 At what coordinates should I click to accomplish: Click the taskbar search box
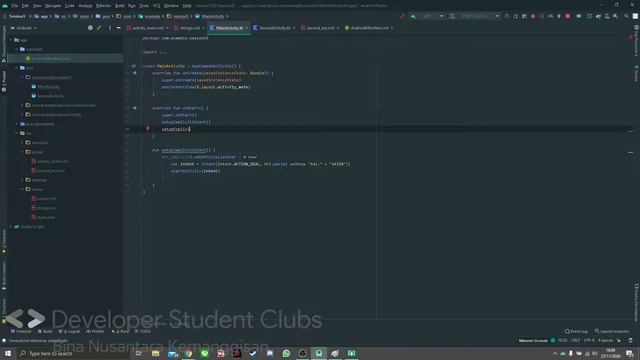[x=73, y=353]
